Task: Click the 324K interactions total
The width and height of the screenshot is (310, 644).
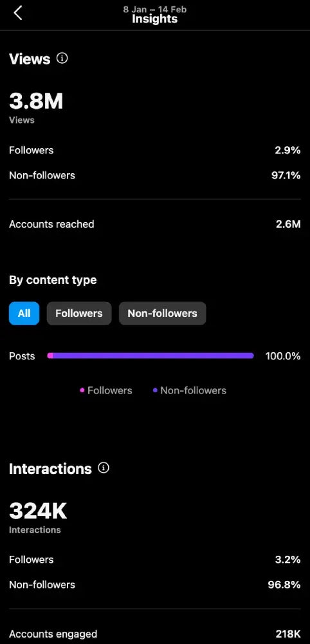Action: [38, 511]
